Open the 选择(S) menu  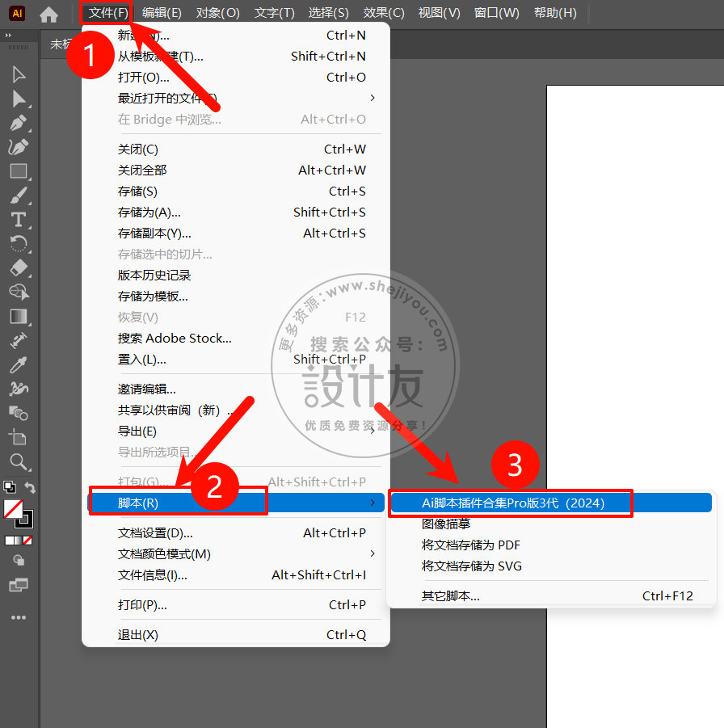[328, 13]
